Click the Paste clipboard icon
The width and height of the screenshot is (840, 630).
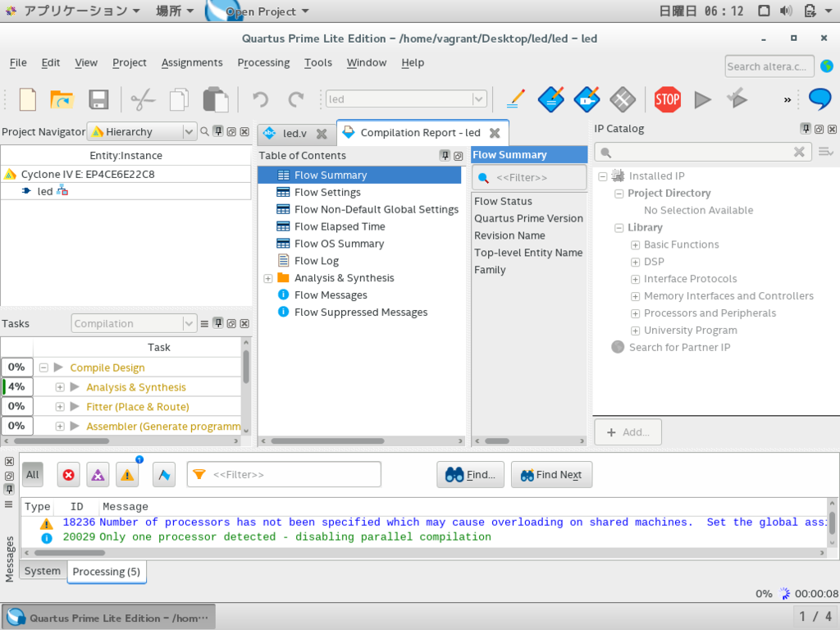pos(216,99)
